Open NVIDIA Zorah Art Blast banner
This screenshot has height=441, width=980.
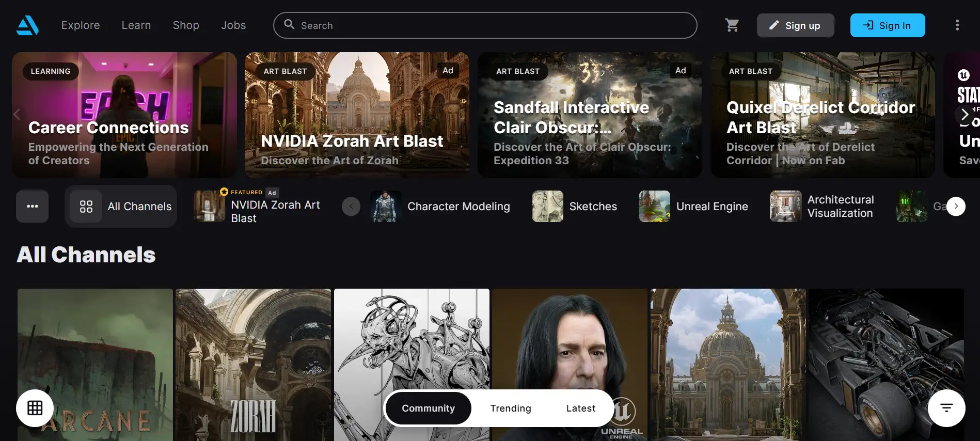click(357, 115)
